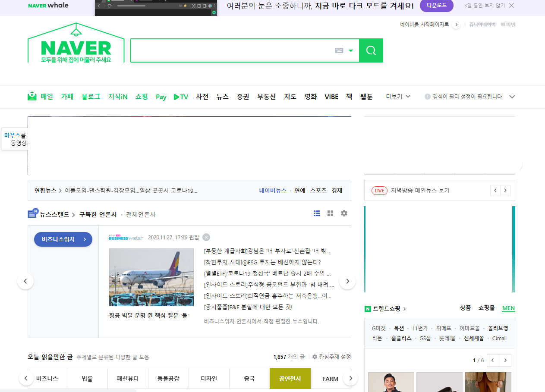Go to previous newsstand publisher arrow

pos(25,281)
